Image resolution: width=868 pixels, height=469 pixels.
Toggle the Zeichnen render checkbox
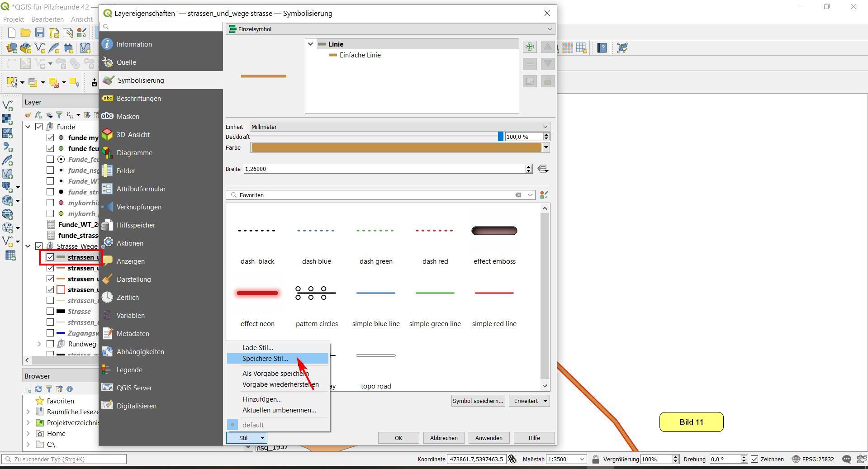pyautogui.click(x=754, y=459)
